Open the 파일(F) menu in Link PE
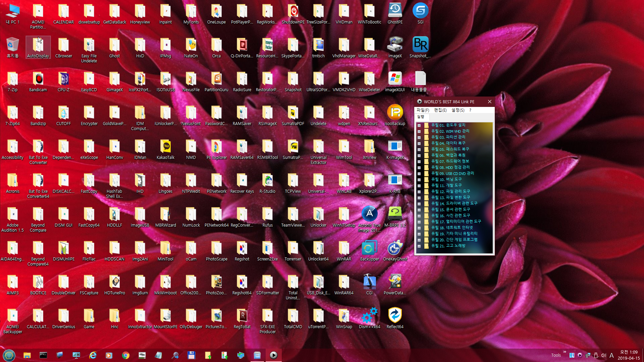The height and width of the screenshot is (362, 644). (423, 110)
